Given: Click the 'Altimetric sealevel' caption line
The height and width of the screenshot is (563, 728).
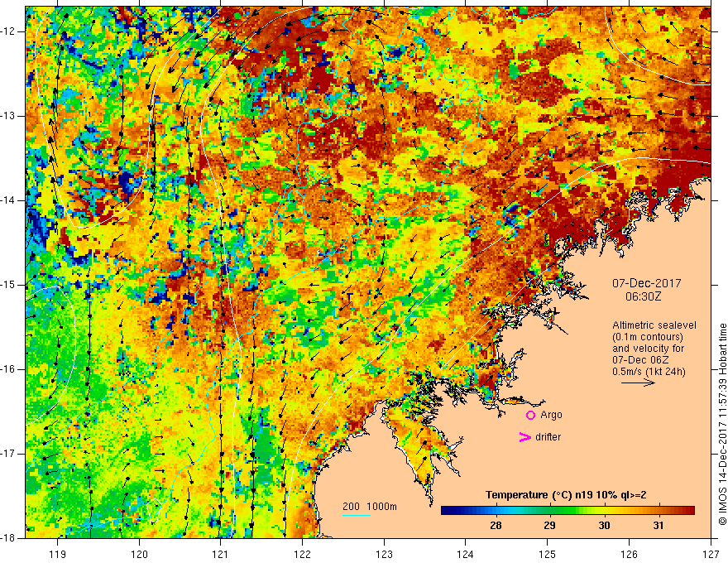Looking at the screenshot, I should click(654, 325).
